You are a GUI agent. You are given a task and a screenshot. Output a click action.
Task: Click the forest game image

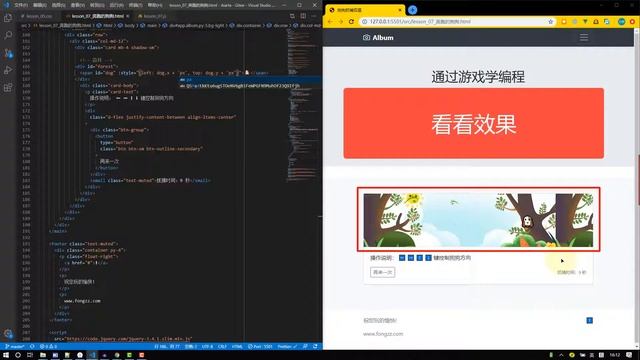(478, 220)
